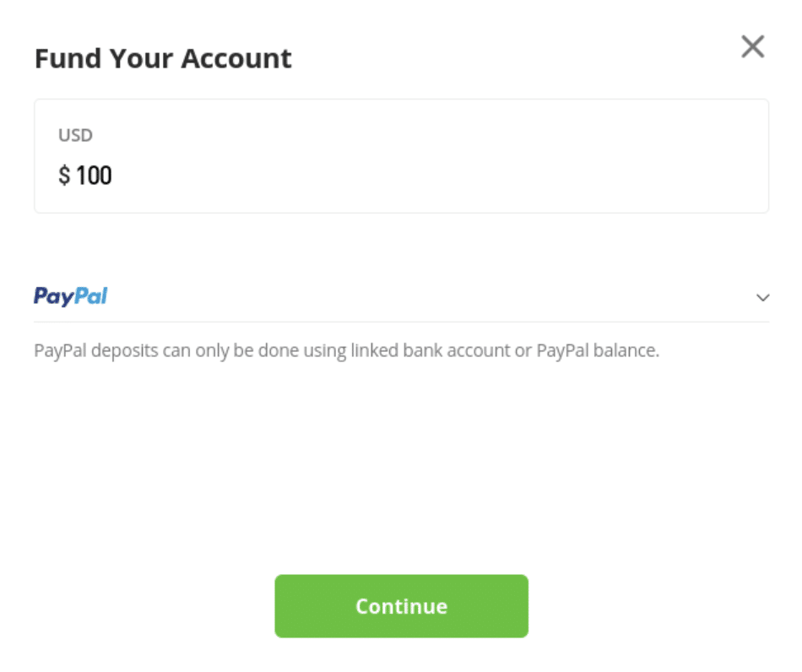Click the PayPal logo
Viewport: 802px width, 672px height.
[x=71, y=296]
